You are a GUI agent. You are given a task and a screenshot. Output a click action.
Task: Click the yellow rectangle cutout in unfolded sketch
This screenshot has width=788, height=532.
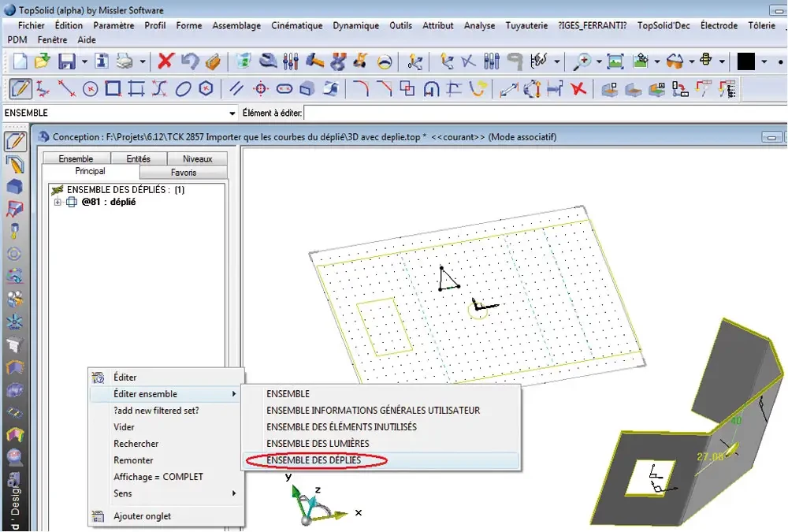pos(385,326)
